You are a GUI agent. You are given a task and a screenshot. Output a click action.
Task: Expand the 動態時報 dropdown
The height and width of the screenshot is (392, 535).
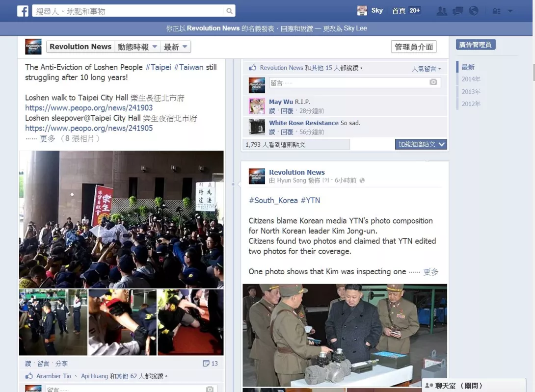click(x=137, y=47)
